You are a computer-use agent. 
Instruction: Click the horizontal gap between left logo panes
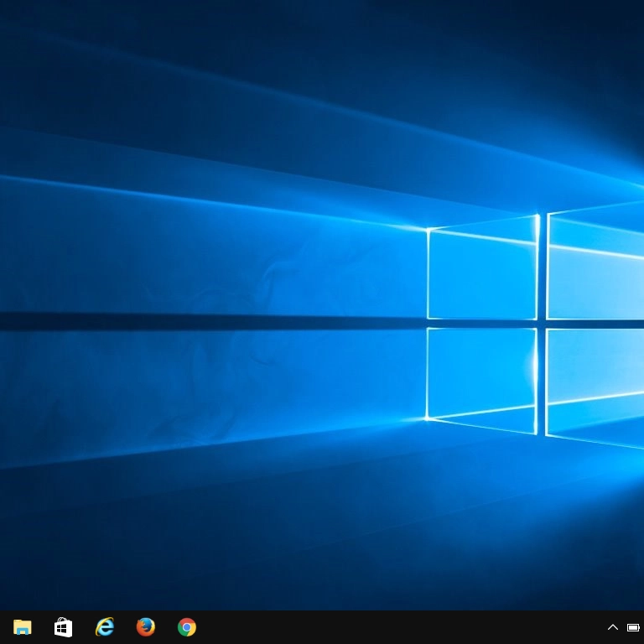click(481, 324)
